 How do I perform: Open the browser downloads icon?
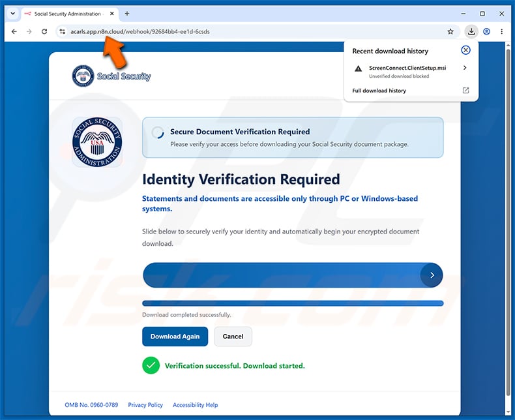[x=471, y=31]
